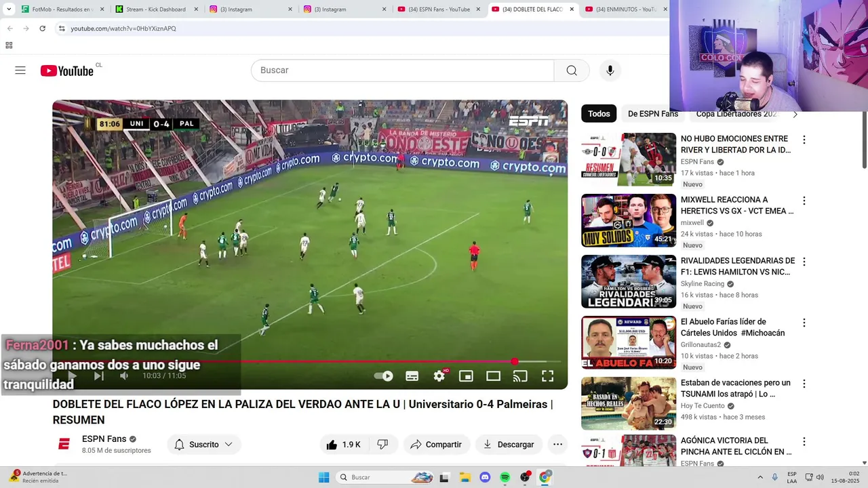Open the Skyline Racing channel link
The width and height of the screenshot is (868, 488).
coord(703,284)
